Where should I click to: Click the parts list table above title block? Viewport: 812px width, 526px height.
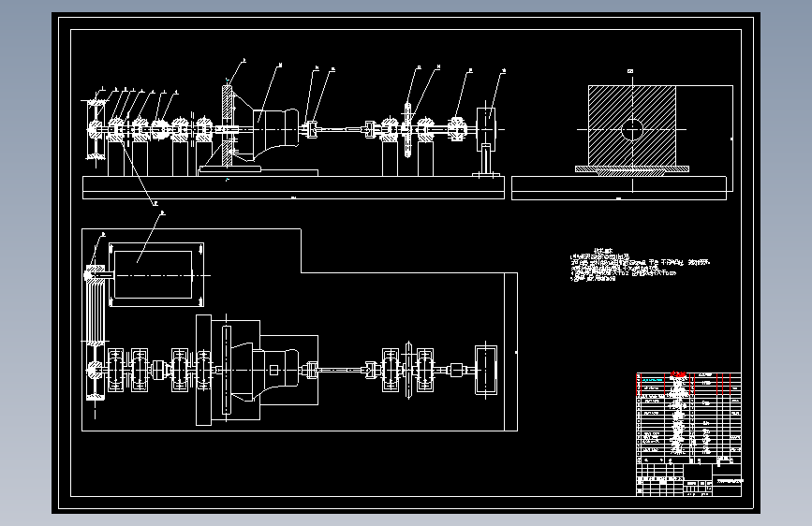pos(688,418)
